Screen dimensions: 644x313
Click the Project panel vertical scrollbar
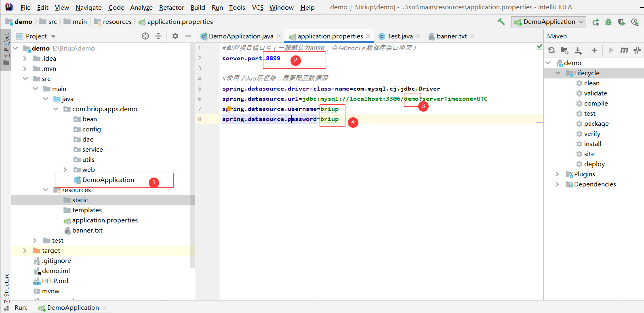(192, 155)
